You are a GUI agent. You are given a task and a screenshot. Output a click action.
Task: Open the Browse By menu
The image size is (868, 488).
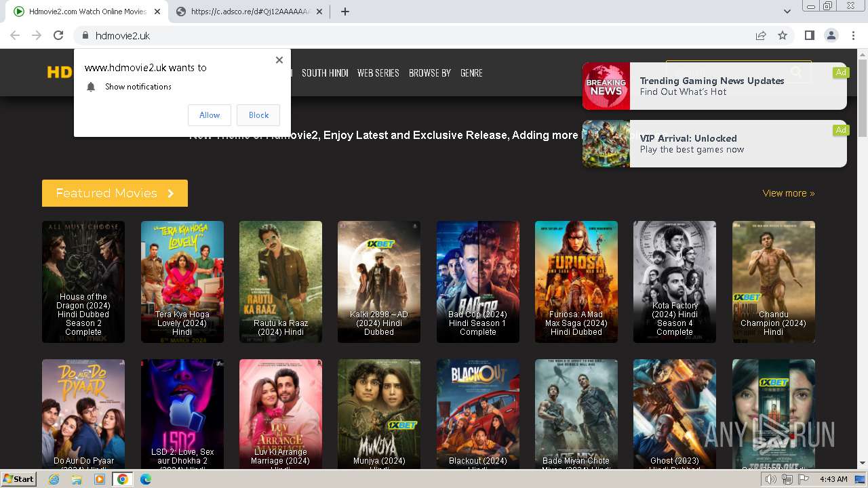429,73
